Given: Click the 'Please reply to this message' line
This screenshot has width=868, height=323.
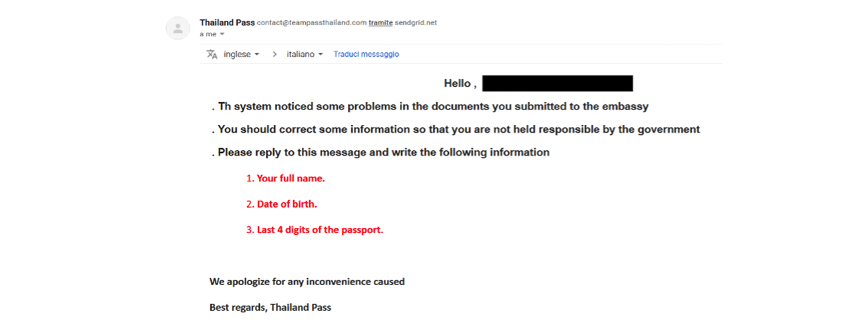Looking at the screenshot, I should [383, 152].
